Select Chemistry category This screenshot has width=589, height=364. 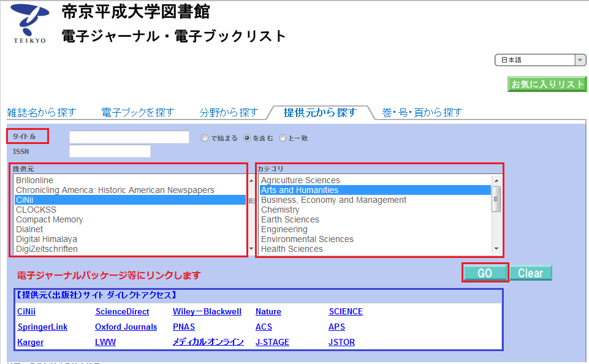coord(375,210)
